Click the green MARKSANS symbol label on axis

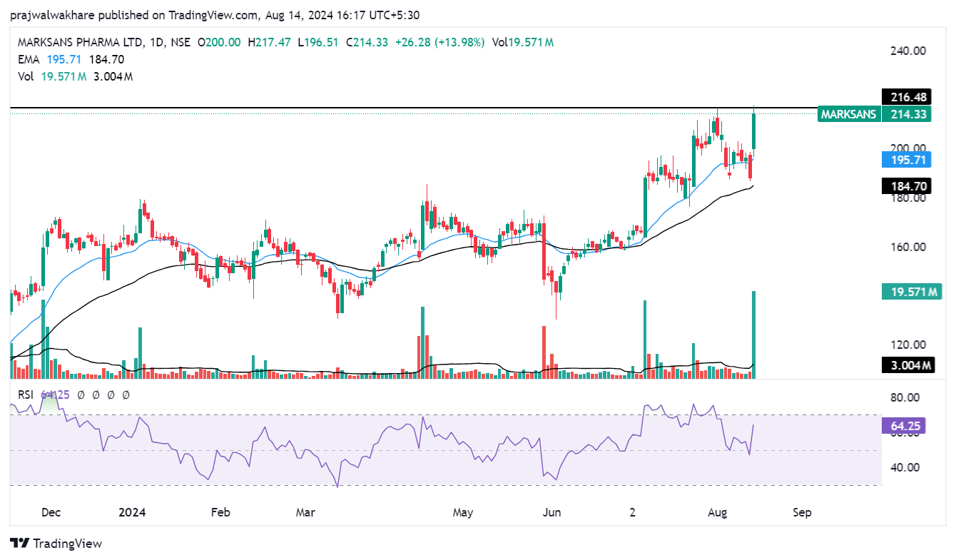pyautogui.click(x=849, y=113)
